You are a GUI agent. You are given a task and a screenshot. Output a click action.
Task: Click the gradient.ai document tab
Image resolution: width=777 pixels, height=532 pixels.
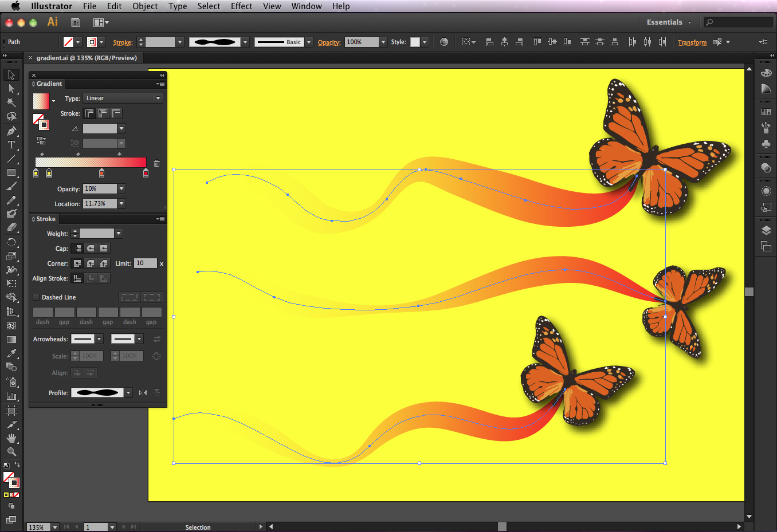tap(86, 58)
